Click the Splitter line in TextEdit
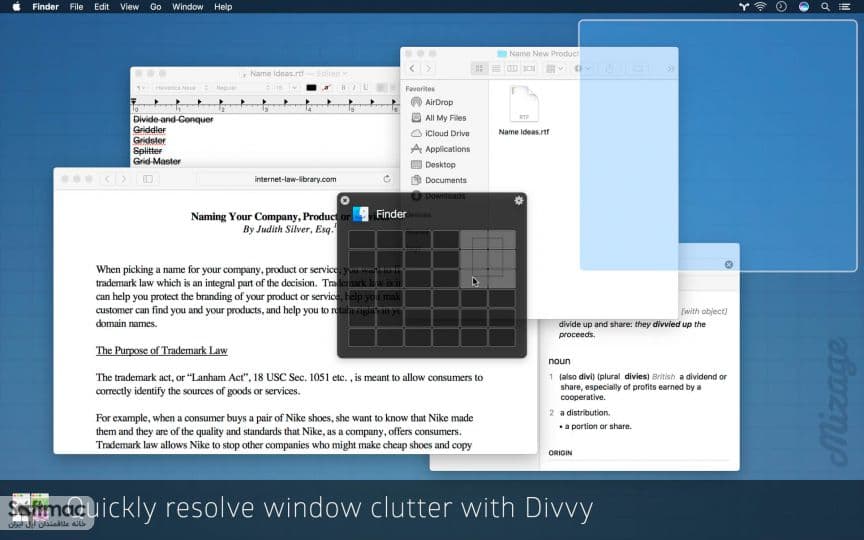This screenshot has width=864, height=540. pyautogui.click(x=148, y=150)
